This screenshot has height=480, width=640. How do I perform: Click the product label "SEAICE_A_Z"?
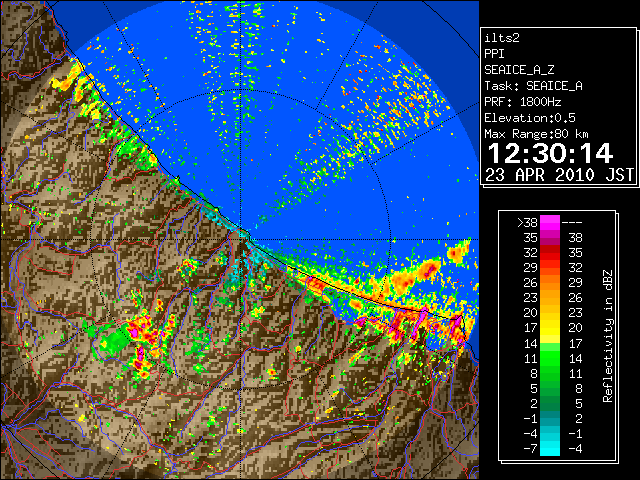point(519,70)
